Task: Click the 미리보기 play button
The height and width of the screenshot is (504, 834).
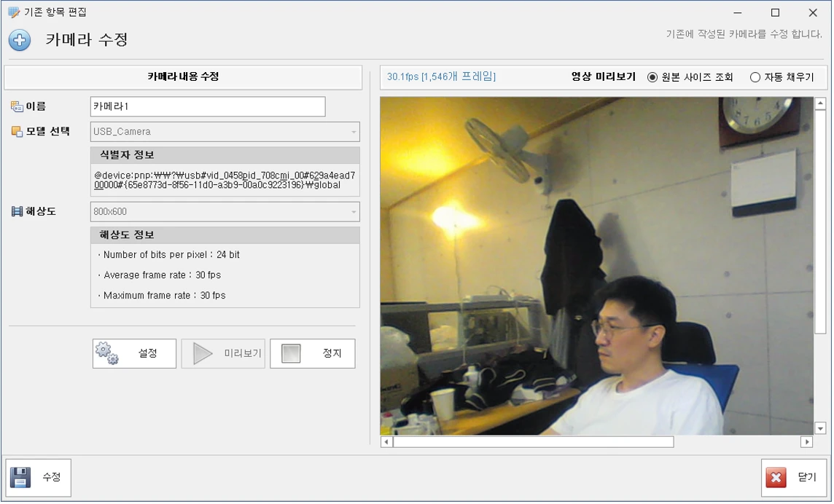Action: click(223, 353)
